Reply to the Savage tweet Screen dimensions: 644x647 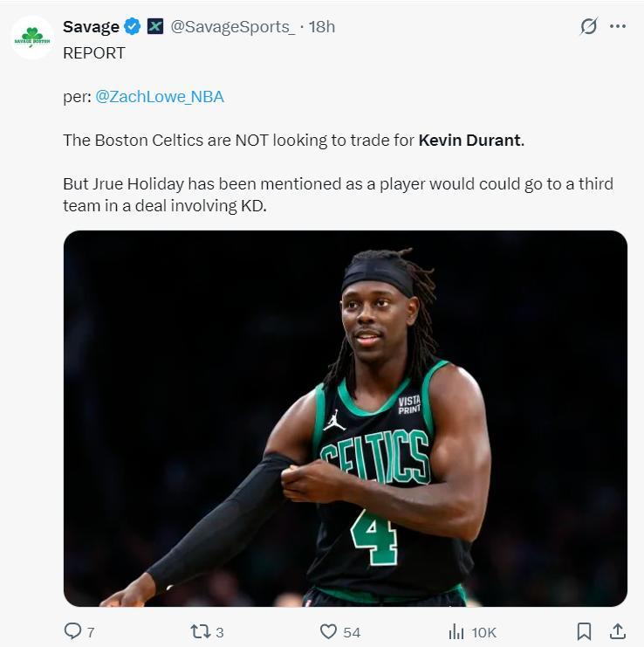click(x=73, y=631)
